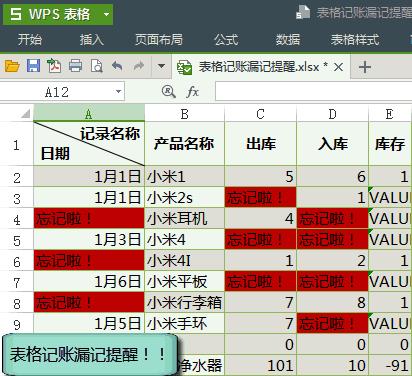Select row 9 header
The height and width of the screenshot is (376, 412).
16,324
